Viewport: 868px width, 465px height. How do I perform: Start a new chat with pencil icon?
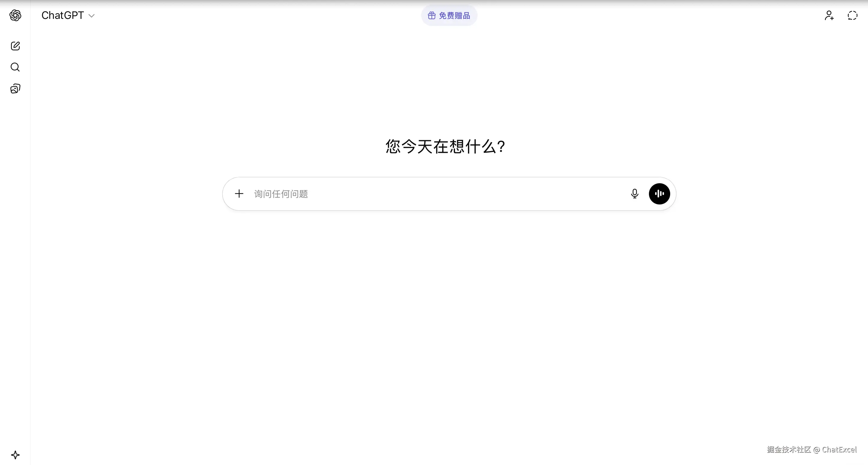(x=15, y=46)
